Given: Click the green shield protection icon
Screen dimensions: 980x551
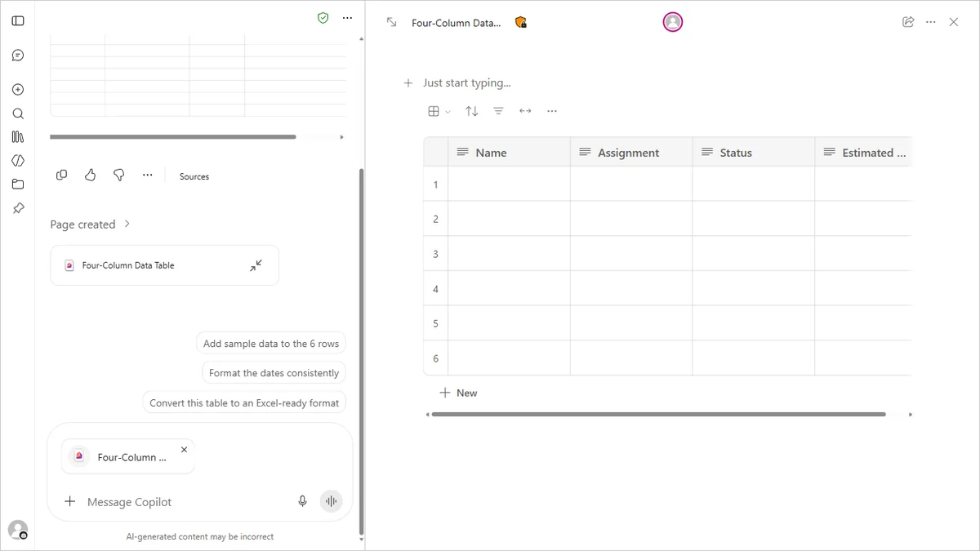Looking at the screenshot, I should point(323,17).
